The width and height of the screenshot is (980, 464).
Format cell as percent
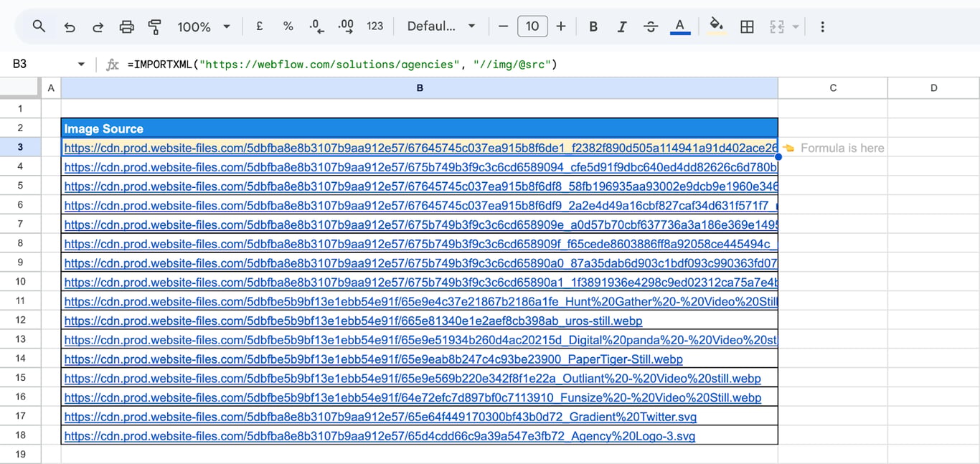[x=288, y=27]
